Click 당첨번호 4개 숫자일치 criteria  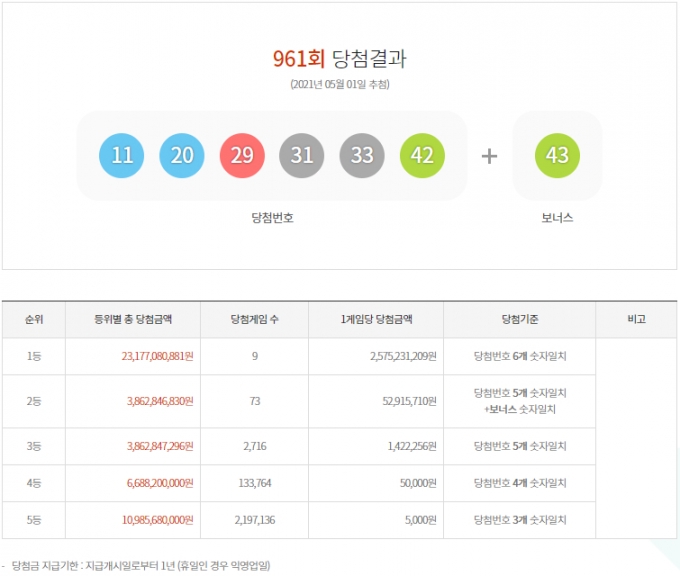[x=520, y=483]
